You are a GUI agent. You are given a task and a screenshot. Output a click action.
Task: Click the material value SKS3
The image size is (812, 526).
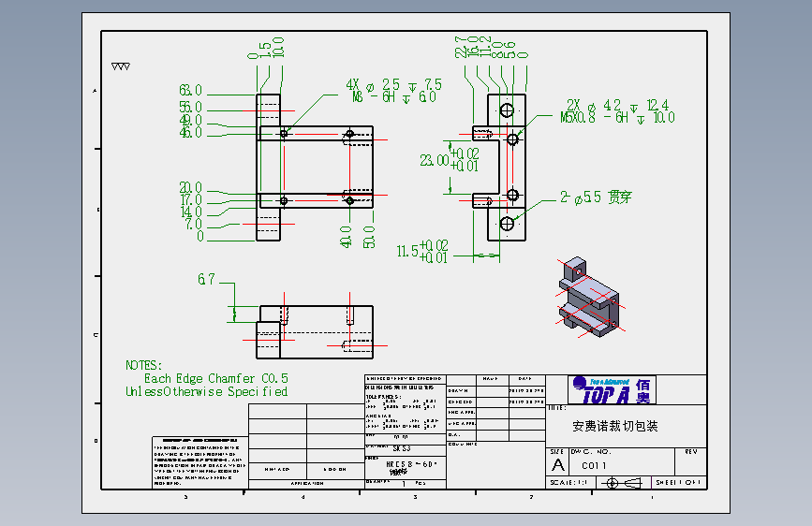tap(402, 448)
